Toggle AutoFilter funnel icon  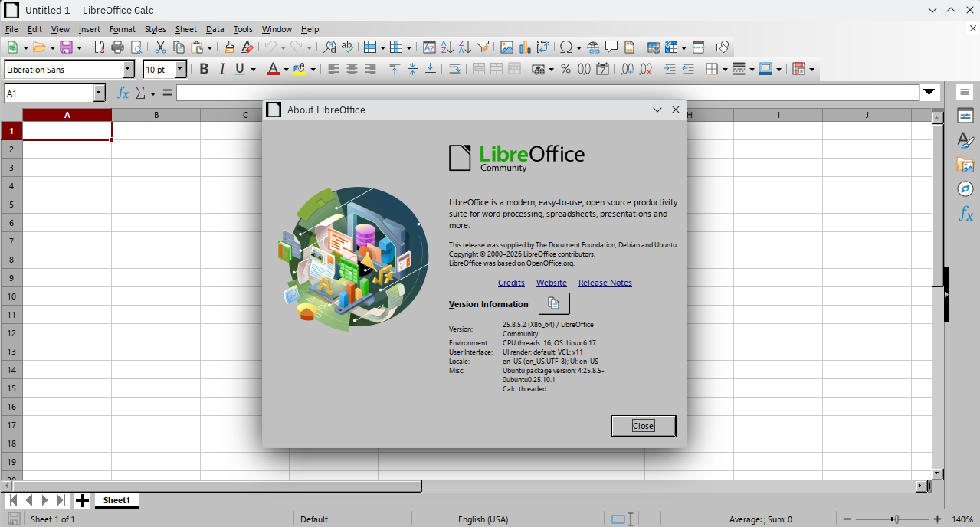coord(483,47)
